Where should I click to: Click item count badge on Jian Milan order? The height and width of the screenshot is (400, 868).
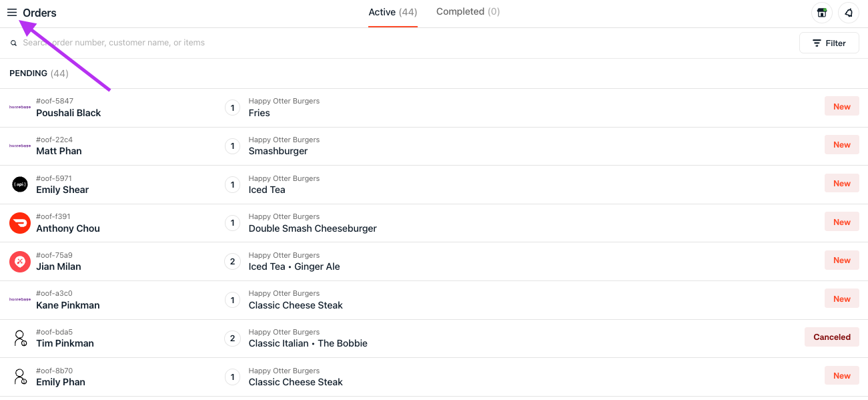pos(232,261)
